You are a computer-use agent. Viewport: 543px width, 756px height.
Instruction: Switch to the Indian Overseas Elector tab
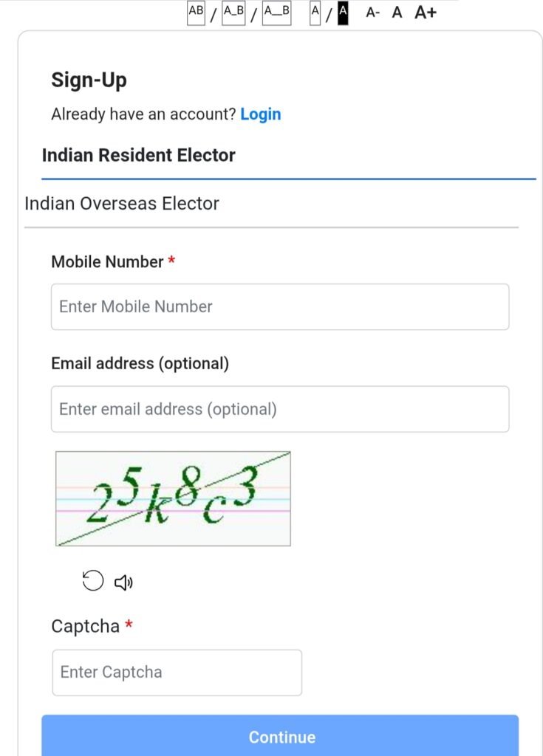[122, 203]
